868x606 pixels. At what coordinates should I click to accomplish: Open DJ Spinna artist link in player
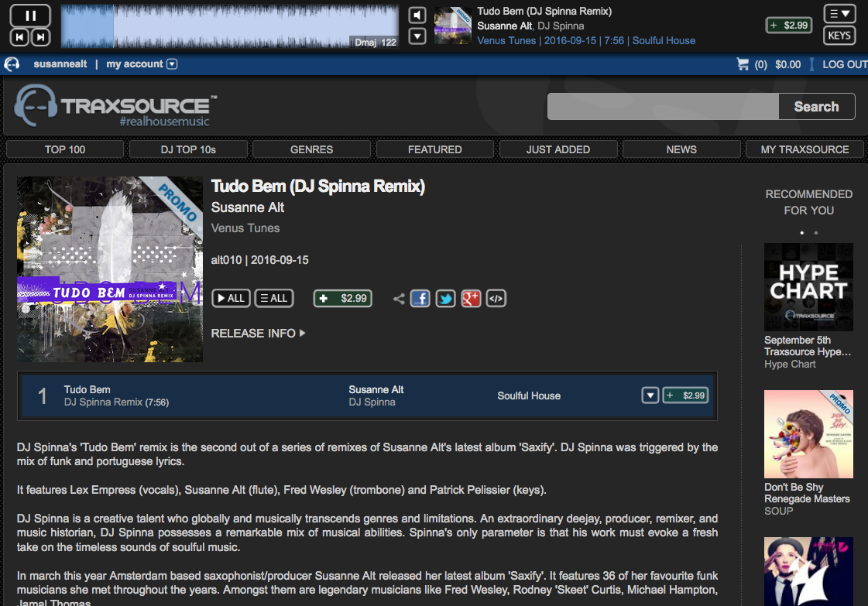click(561, 26)
